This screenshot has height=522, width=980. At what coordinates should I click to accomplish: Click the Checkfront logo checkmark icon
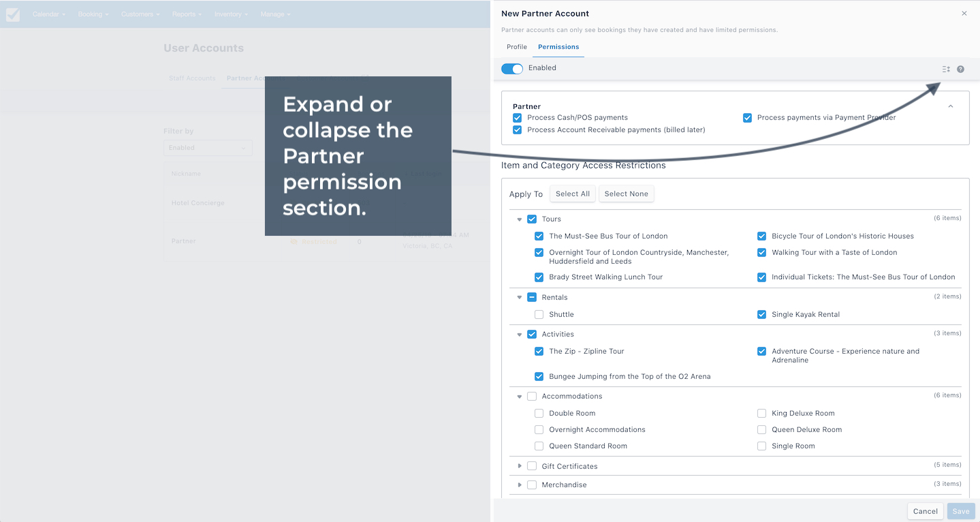tap(13, 14)
